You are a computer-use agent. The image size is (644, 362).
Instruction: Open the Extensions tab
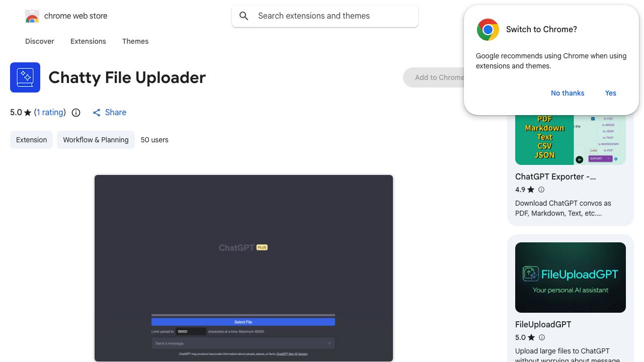click(88, 41)
